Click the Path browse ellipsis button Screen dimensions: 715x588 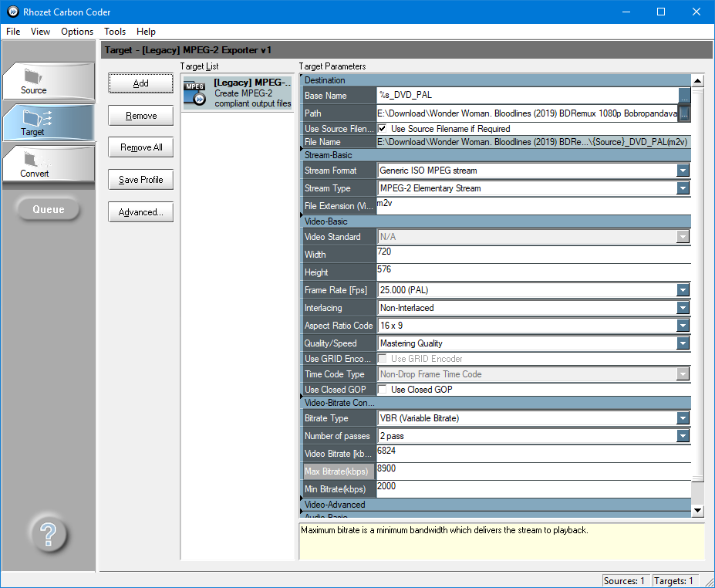coord(683,113)
